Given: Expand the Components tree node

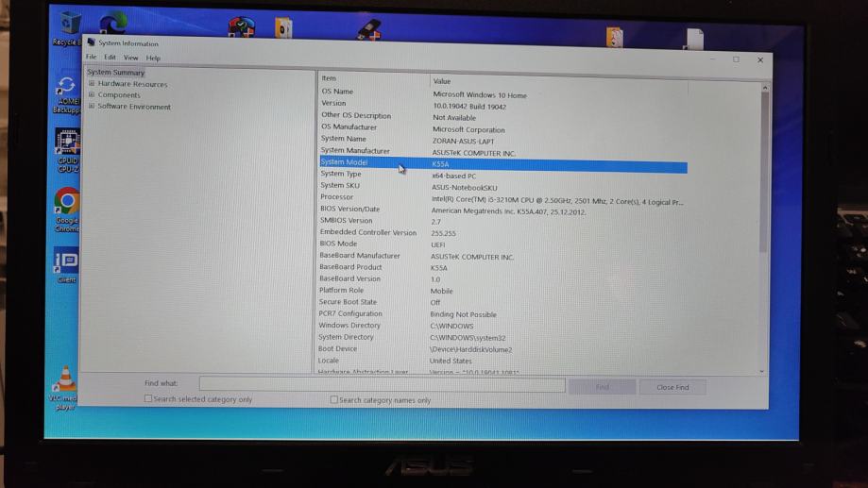Looking at the screenshot, I should [92, 94].
